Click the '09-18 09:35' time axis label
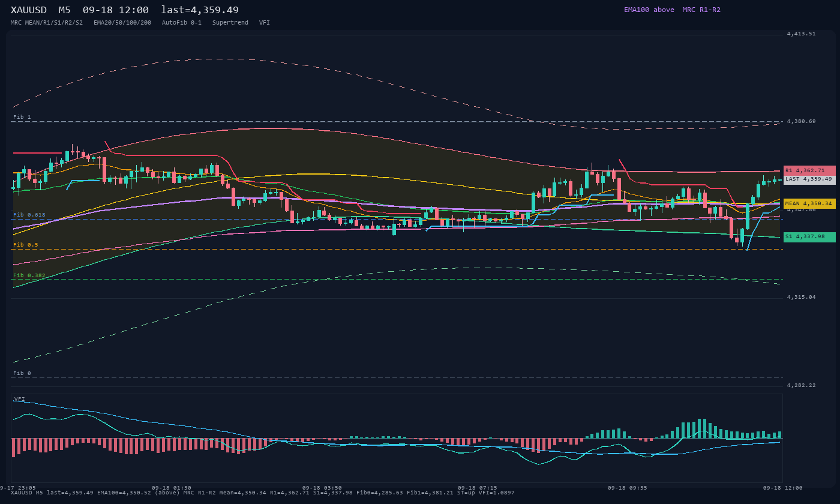840x504 pixels. [x=628, y=488]
